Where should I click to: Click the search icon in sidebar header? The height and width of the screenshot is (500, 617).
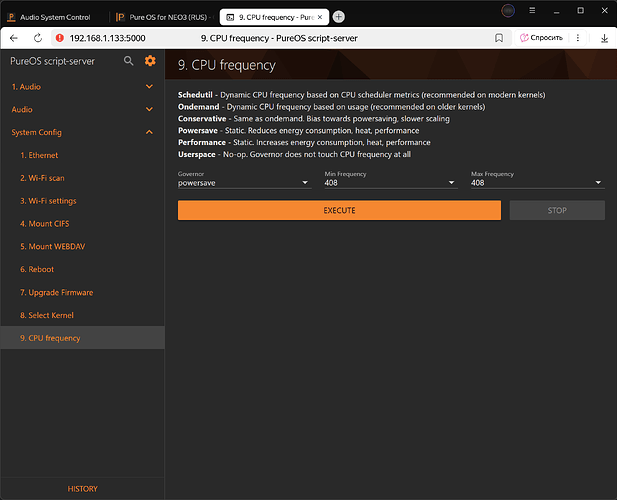[128, 61]
